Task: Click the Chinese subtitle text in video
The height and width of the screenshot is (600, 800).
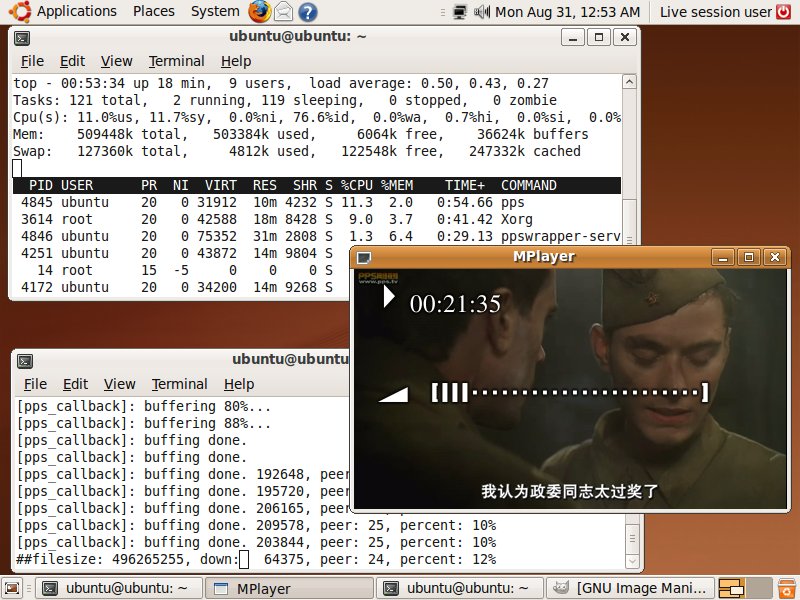Action: [569, 491]
